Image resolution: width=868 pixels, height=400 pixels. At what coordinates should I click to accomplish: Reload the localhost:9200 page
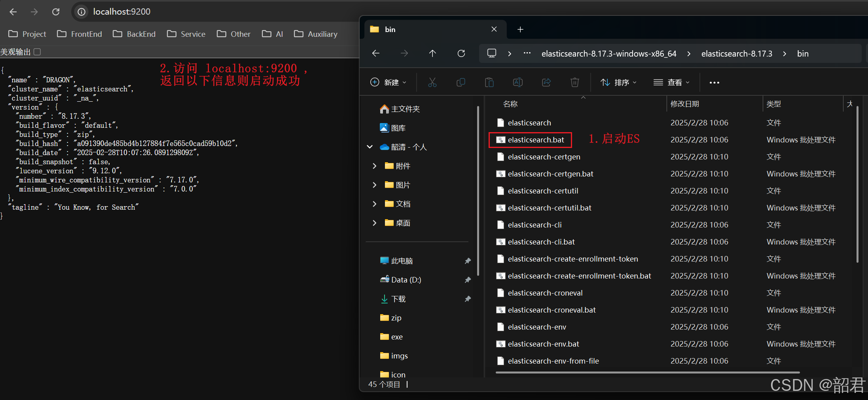(x=56, y=12)
